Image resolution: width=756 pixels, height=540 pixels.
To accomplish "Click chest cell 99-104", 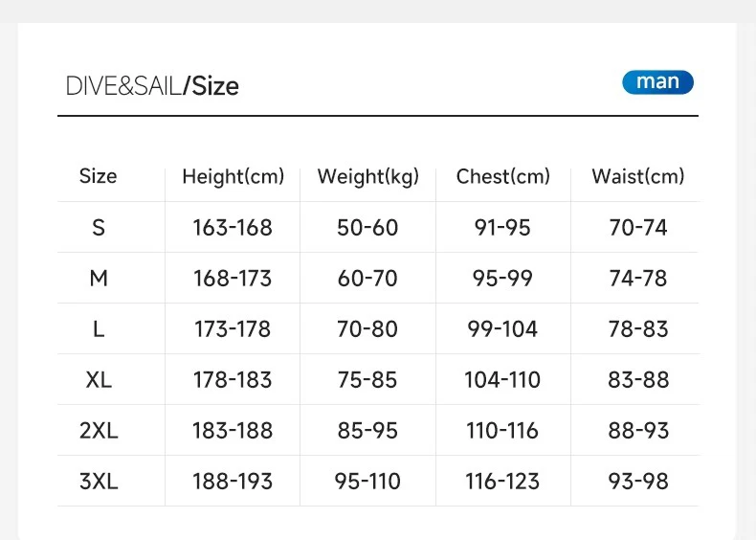I will tap(502, 329).
